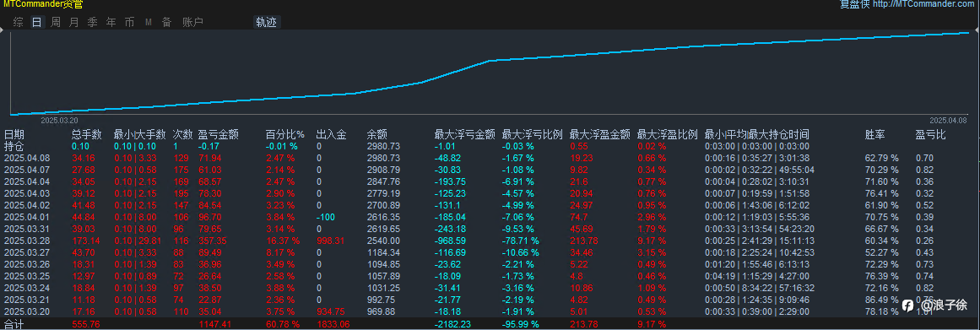980x330 pixels.
Task: Open the 币 symbol tab
Action: click(129, 23)
